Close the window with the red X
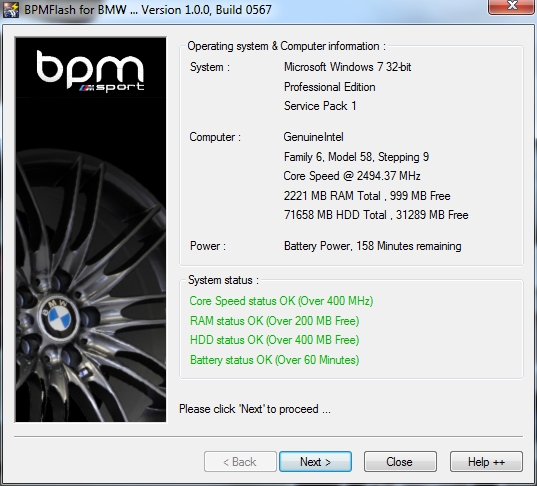Screen dimensions: 537x486 coord(512,6)
